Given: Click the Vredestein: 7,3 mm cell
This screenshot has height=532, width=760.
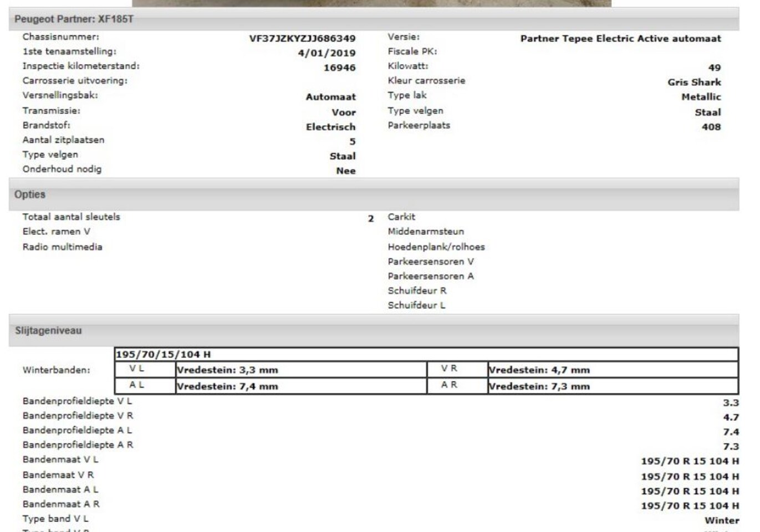Looking at the screenshot, I should pyautogui.click(x=613, y=386).
